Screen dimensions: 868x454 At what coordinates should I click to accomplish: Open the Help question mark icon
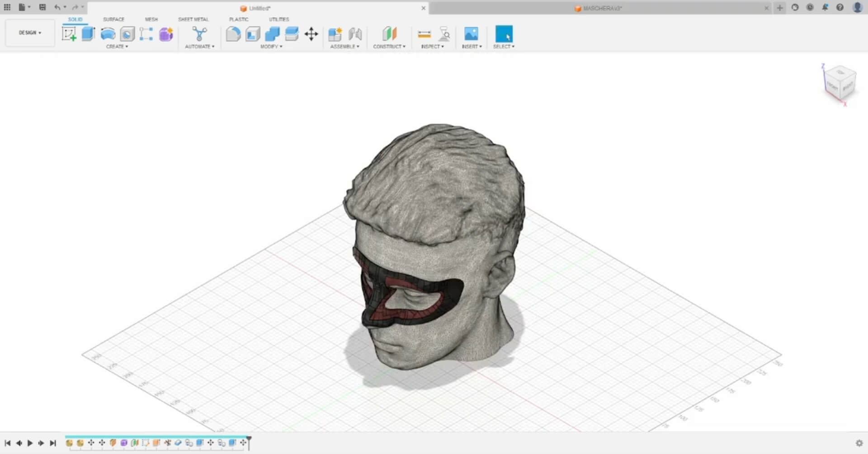(840, 7)
